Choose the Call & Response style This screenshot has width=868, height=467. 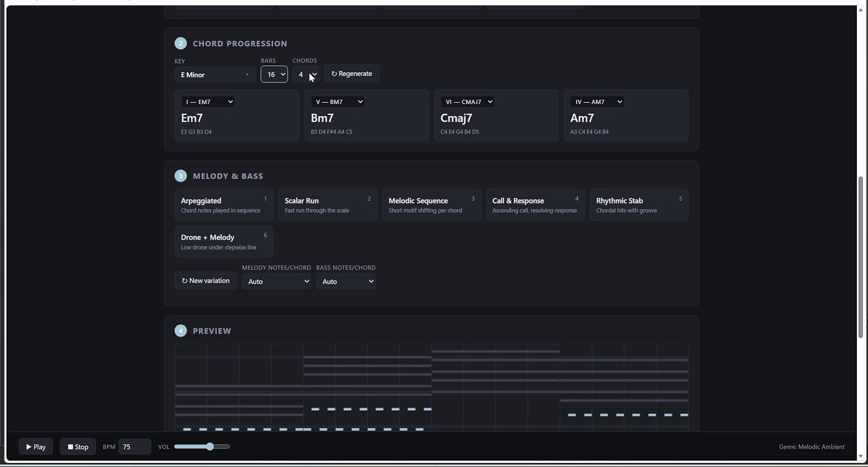click(x=535, y=205)
